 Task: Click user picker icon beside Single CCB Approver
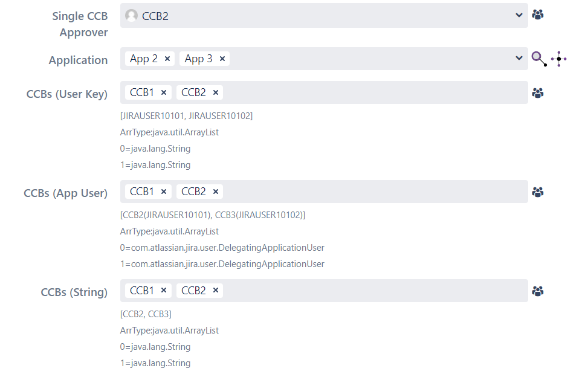538,15
